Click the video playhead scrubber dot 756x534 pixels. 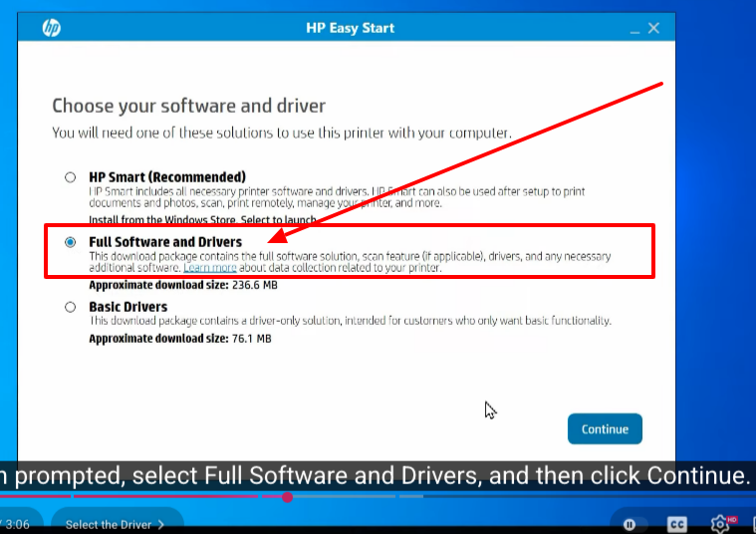[287, 497]
